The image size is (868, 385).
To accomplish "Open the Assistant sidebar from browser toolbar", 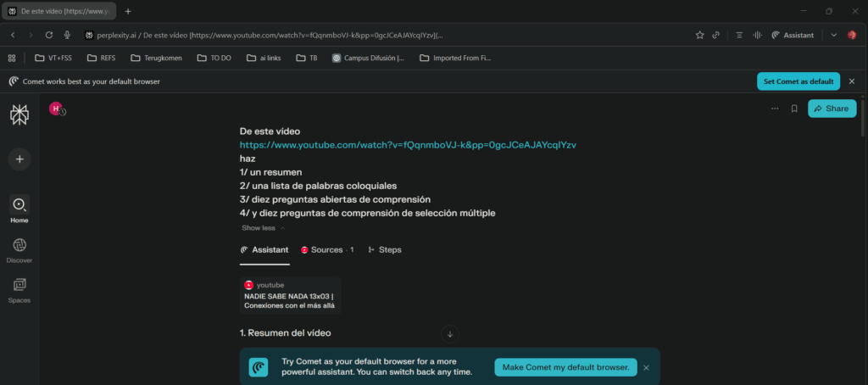I will 792,35.
